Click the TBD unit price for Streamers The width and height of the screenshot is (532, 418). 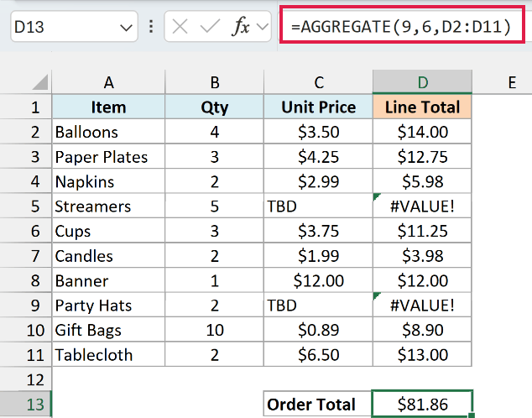point(318,206)
